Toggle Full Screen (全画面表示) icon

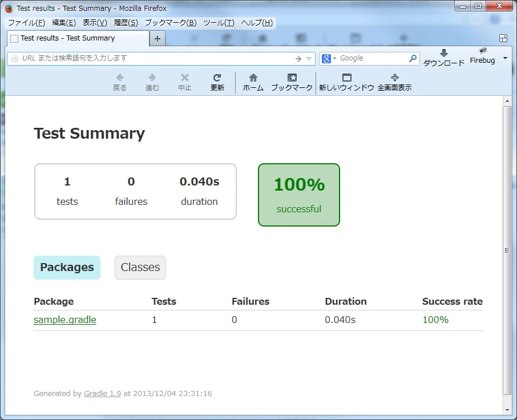(395, 78)
